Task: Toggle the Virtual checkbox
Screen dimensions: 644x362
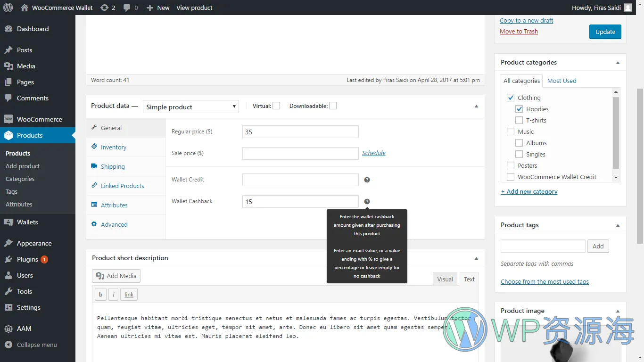Action: (276, 106)
